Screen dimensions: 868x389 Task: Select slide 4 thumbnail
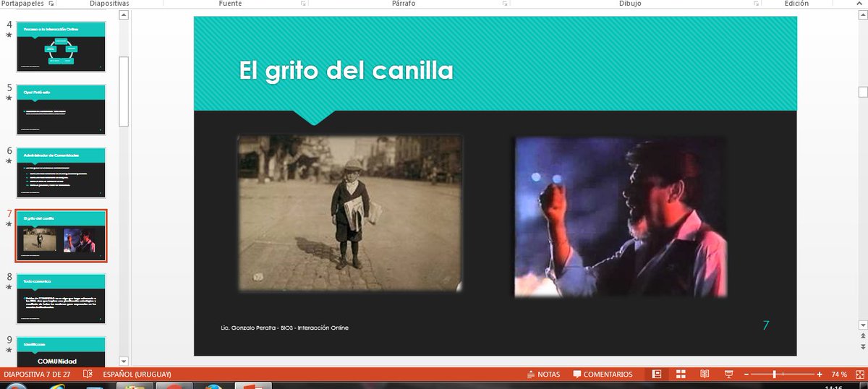[x=61, y=46]
